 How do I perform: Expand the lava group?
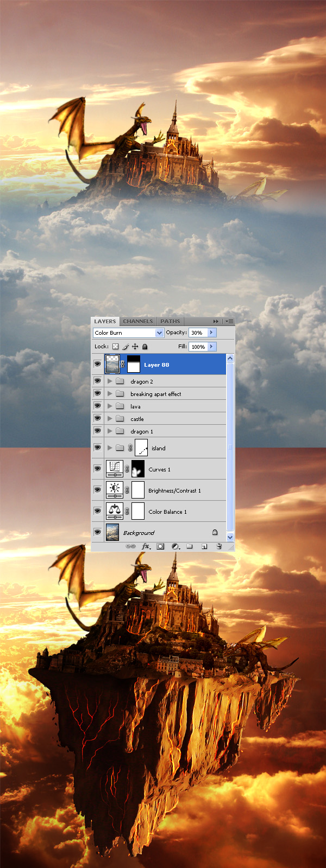[110, 406]
